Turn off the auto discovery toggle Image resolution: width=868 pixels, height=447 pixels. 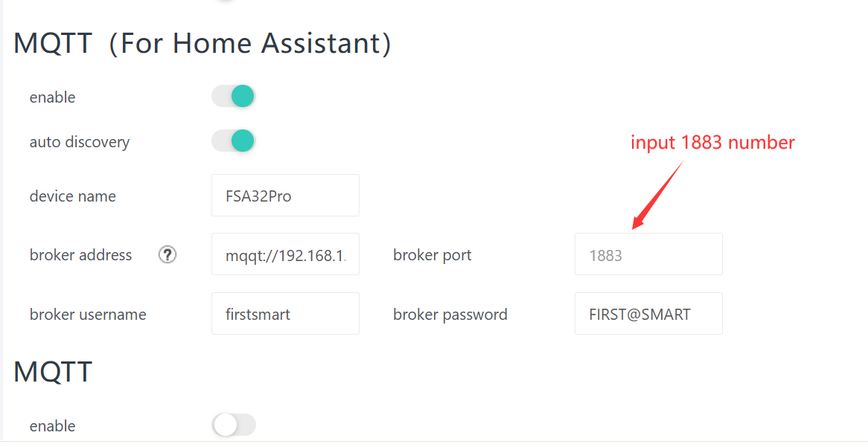234,141
